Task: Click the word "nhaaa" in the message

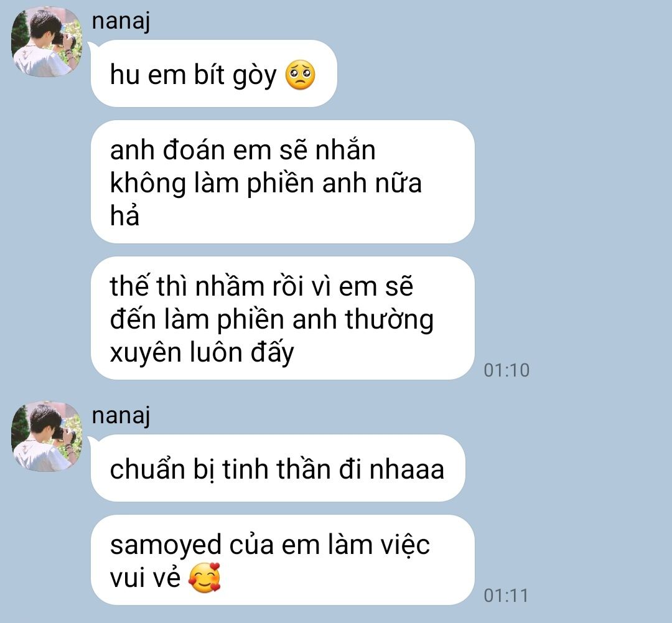Action: tap(407, 469)
